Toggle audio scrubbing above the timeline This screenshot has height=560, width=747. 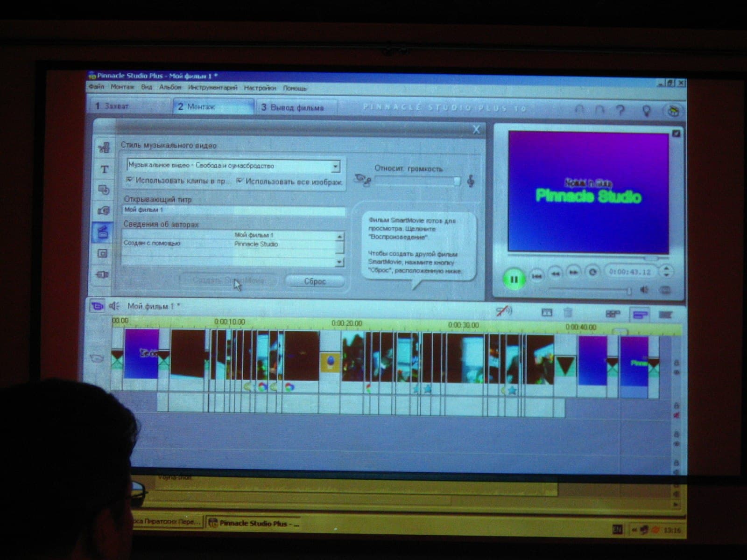click(x=504, y=311)
